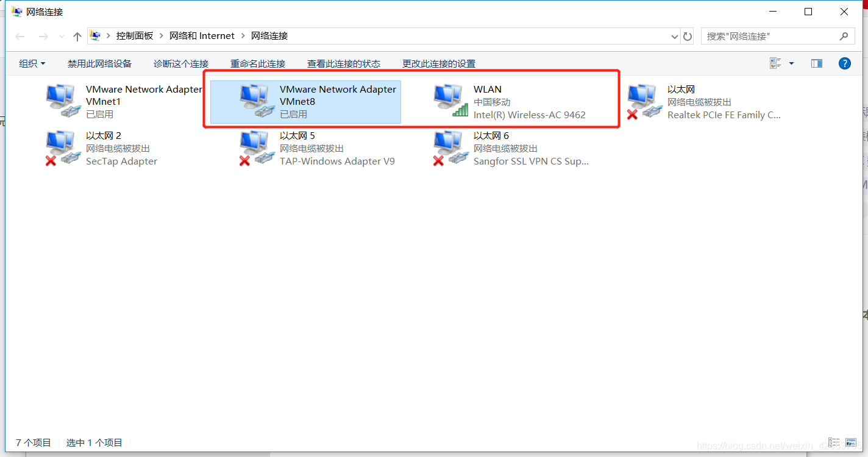Image resolution: width=868 pixels, height=457 pixels.
Task: Click the 禁用此网络设备 toolbar button
Action: 99,63
